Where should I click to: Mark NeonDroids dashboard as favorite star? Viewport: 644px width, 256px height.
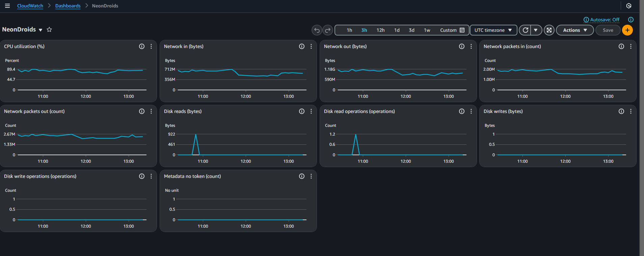pyautogui.click(x=49, y=29)
